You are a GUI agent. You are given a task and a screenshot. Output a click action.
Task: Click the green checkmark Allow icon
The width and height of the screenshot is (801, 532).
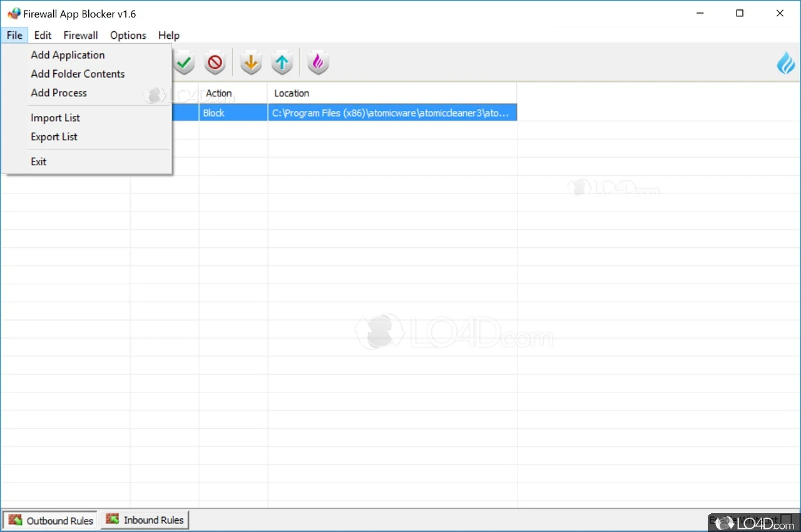coord(184,63)
